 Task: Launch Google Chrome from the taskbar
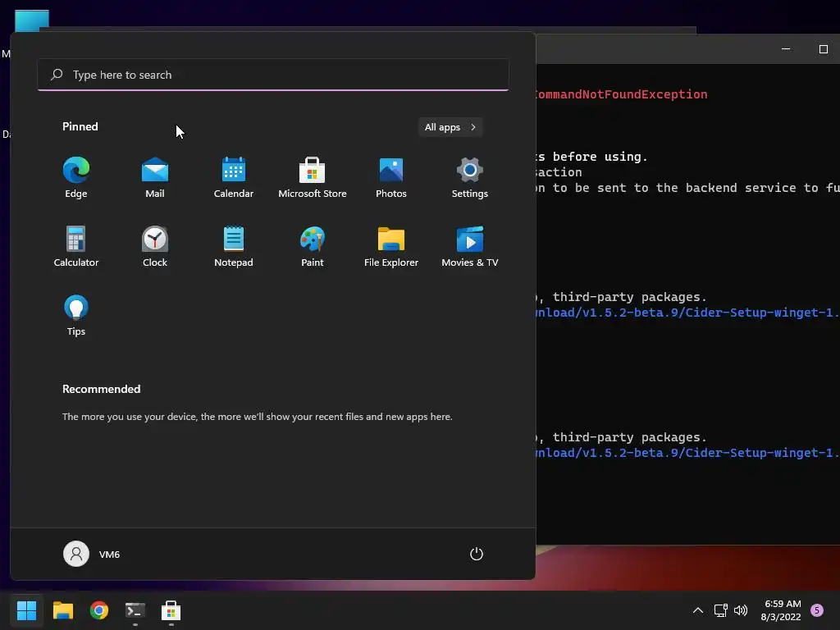coord(99,610)
